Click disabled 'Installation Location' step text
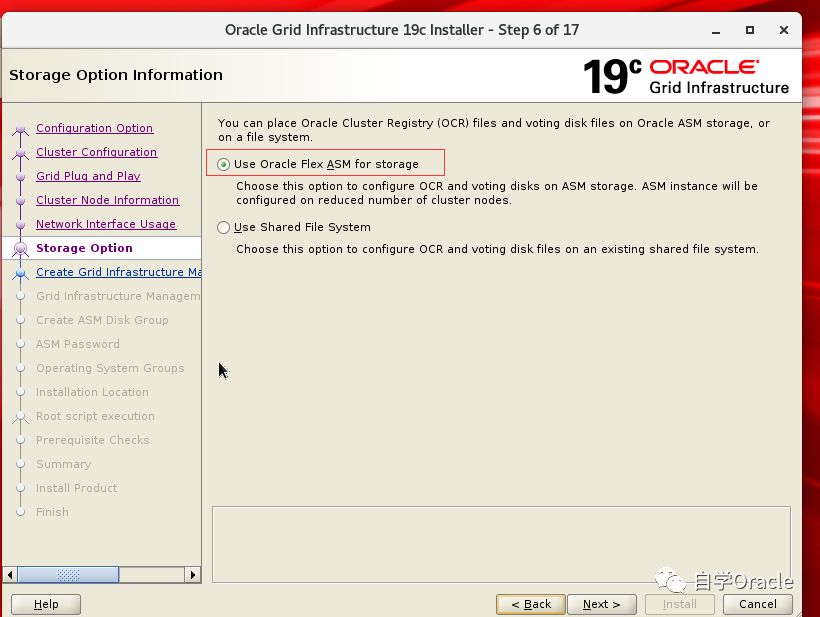This screenshot has width=820, height=617. tap(92, 392)
